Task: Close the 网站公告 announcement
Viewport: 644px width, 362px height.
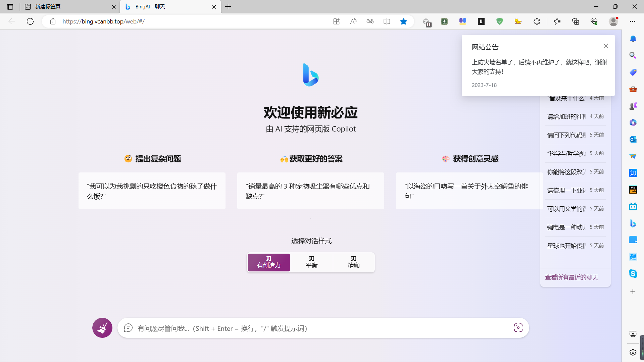Action: point(606,46)
